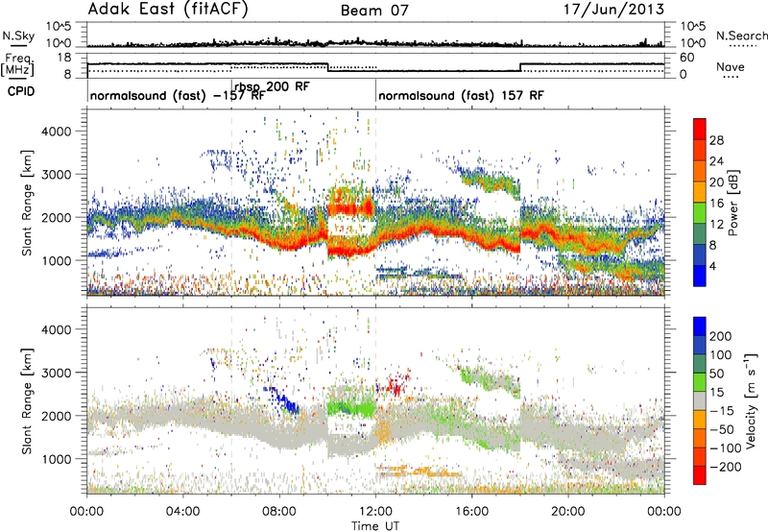768x532 pixels.
Task: Click the '200' velocity colorbar tick label
Action: pos(720,336)
